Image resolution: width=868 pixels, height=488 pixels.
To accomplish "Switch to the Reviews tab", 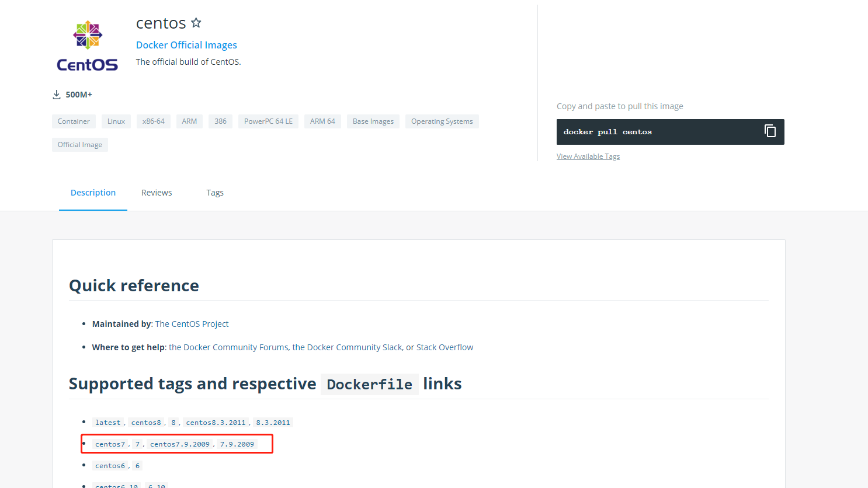I will click(157, 193).
